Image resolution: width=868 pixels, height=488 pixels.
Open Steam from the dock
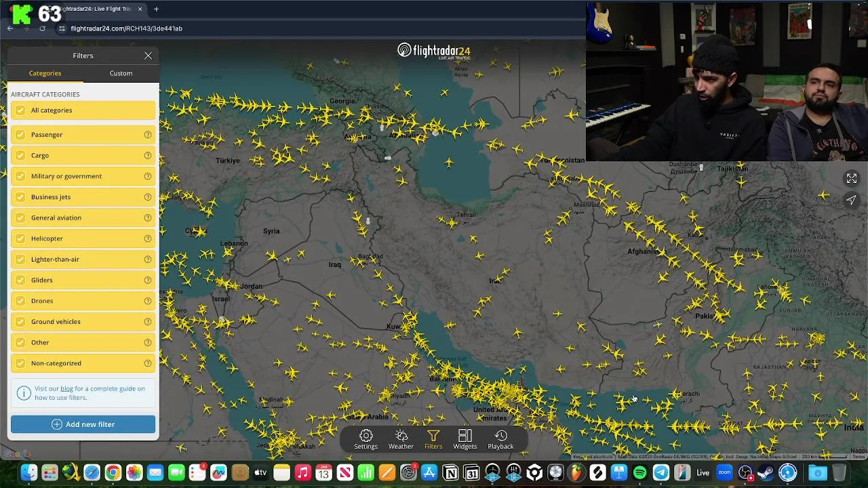coord(766,472)
